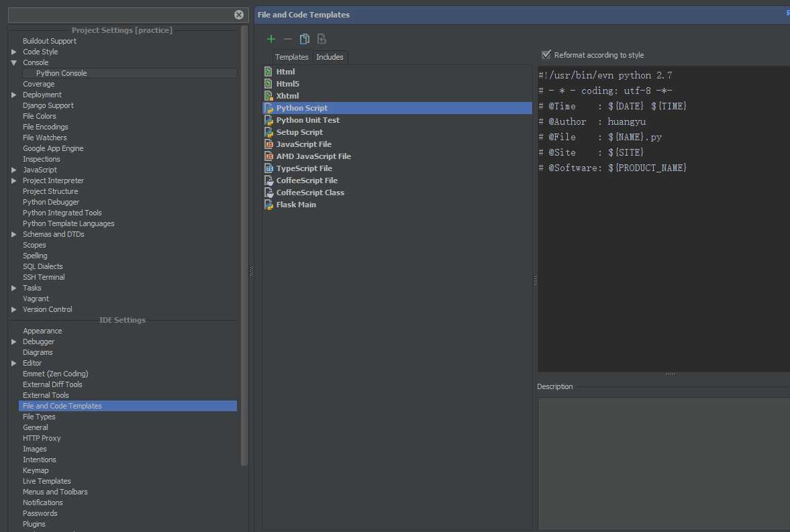Screen dimensions: 790x532
Task: Click the Html template file icon
Action: 268,72
